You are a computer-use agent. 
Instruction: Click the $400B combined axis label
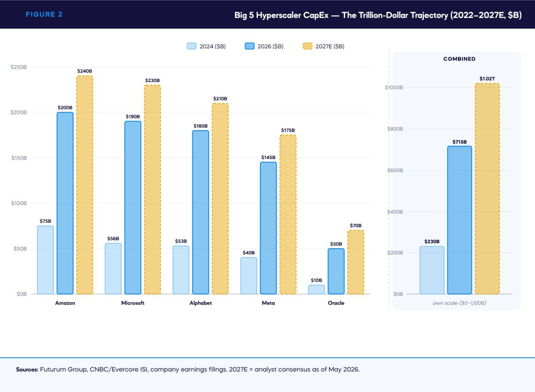[395, 212]
